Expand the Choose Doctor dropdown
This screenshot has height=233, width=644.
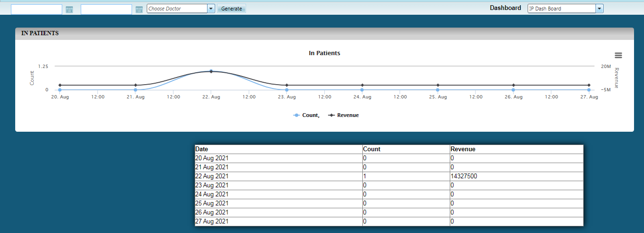(x=211, y=9)
